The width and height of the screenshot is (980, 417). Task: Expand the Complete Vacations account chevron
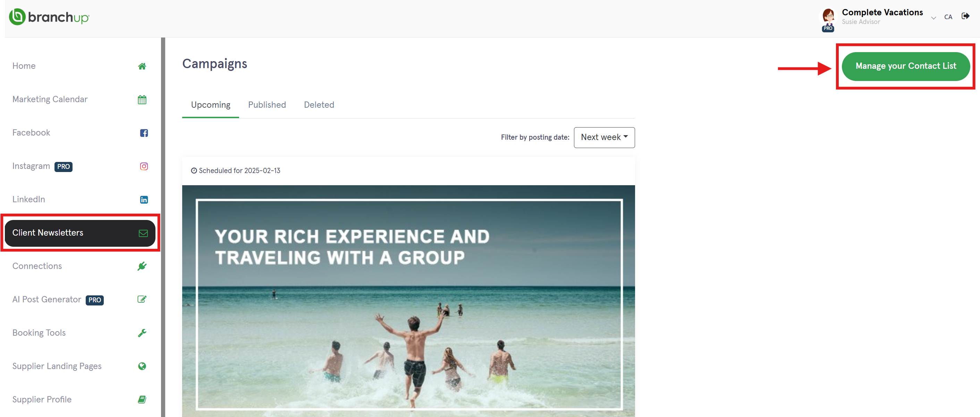933,18
